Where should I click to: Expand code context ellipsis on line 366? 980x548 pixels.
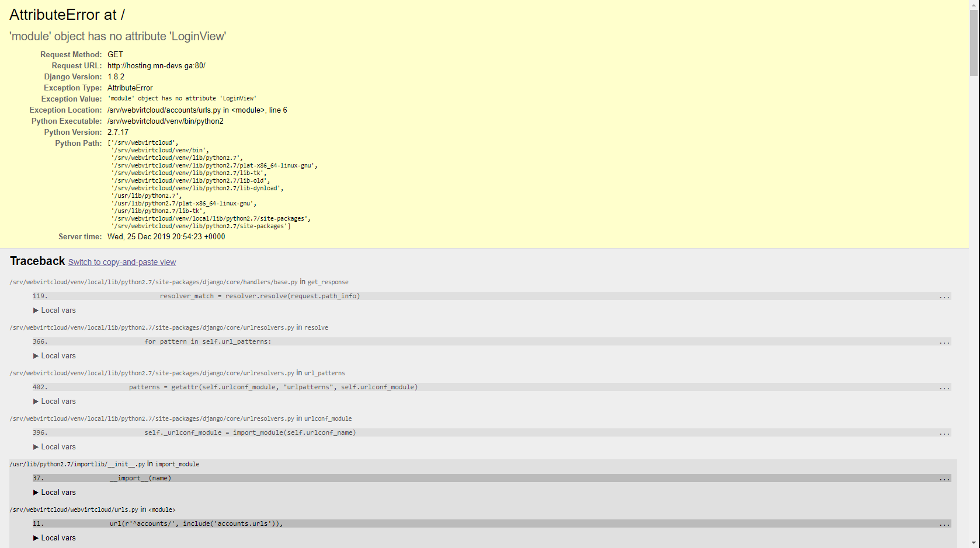[x=944, y=342]
